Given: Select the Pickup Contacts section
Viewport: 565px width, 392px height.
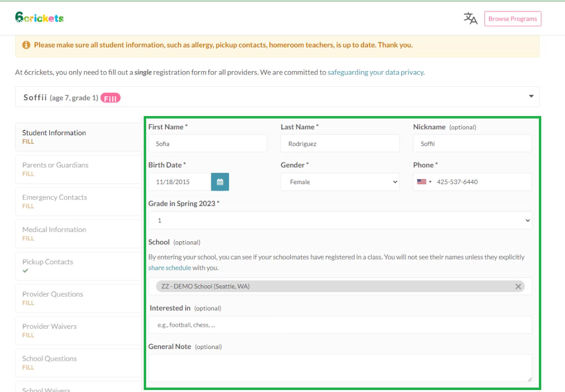Looking at the screenshot, I should coord(47,262).
